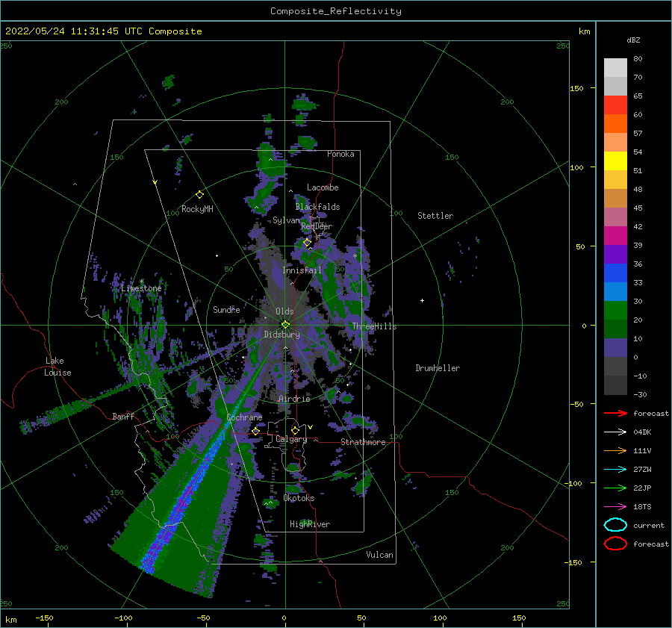Click the Okotoks city label
Image resolution: width=672 pixels, height=628 pixels.
click(x=299, y=498)
